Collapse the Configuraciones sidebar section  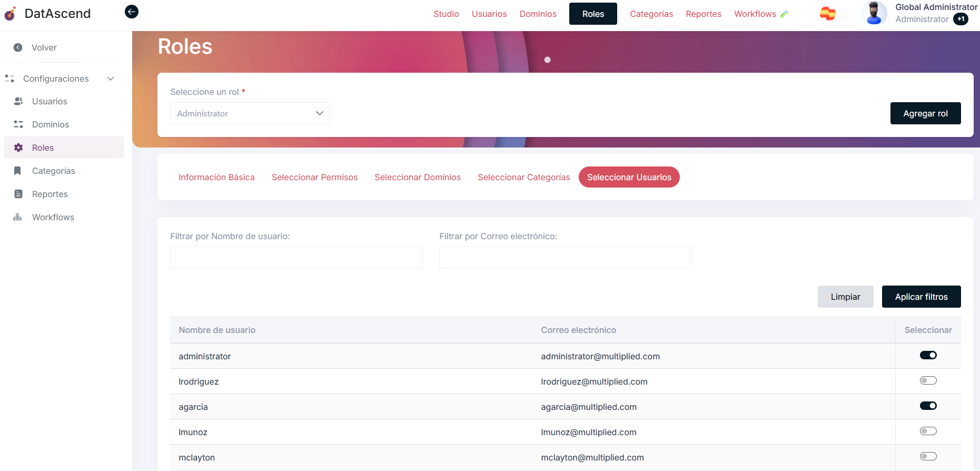coord(111,78)
